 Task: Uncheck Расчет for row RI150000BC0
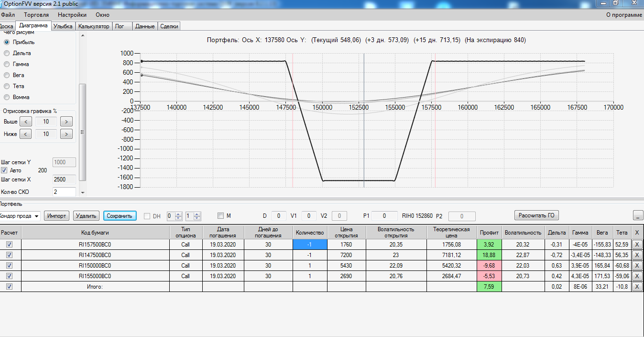(x=10, y=265)
